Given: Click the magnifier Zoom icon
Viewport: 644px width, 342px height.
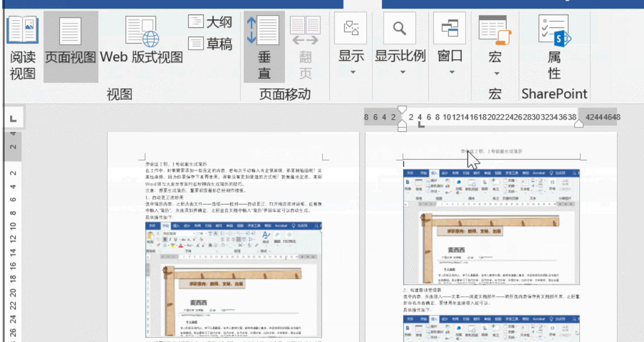Looking at the screenshot, I should tap(399, 28).
